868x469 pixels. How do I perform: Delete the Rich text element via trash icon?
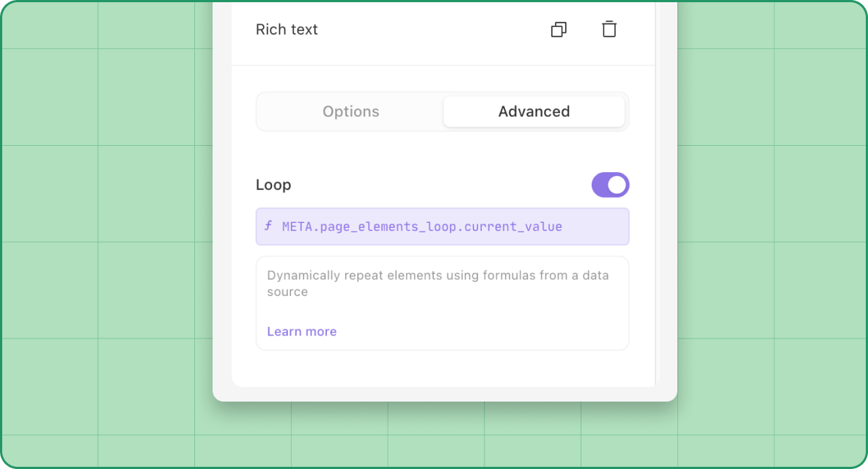tap(609, 29)
